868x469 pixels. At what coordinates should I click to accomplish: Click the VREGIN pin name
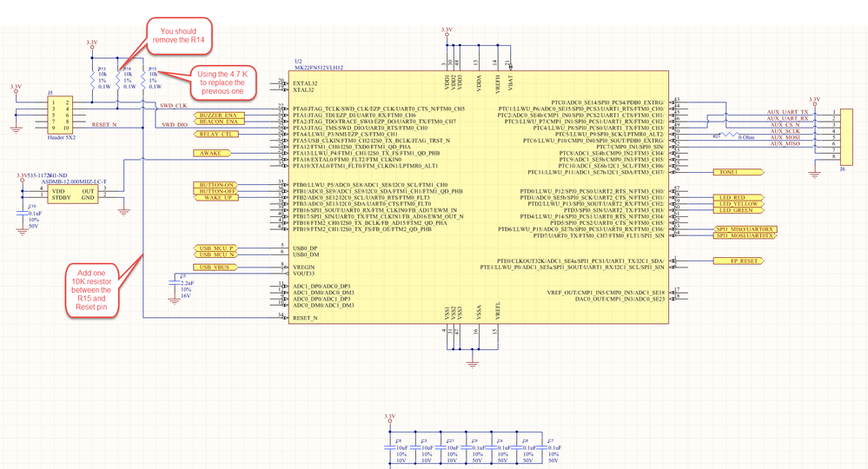coord(304,268)
